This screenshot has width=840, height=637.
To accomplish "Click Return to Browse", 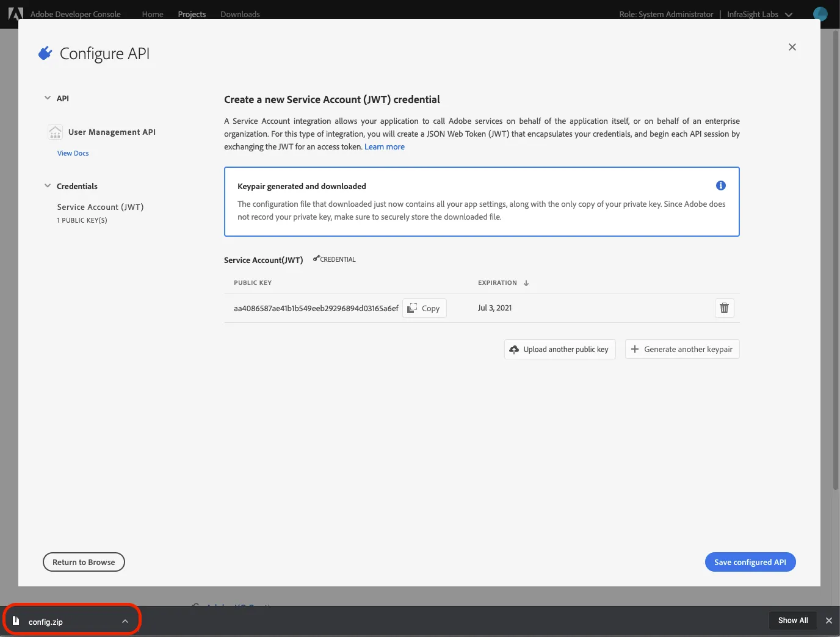I will point(84,562).
